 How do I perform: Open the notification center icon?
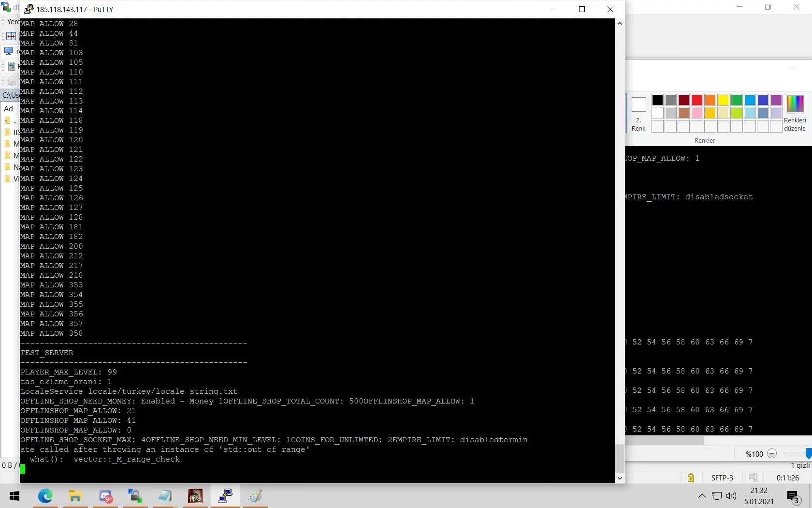point(793,496)
